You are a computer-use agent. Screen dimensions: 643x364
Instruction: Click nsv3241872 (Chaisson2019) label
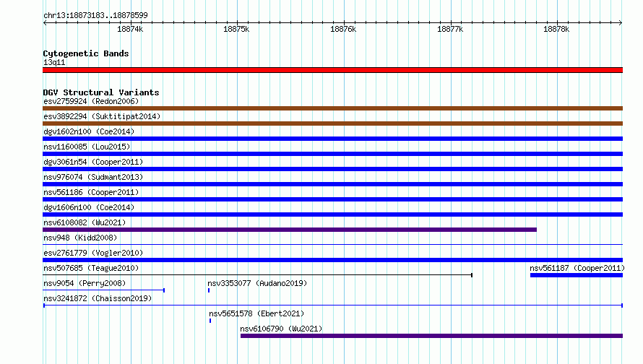[x=98, y=298]
